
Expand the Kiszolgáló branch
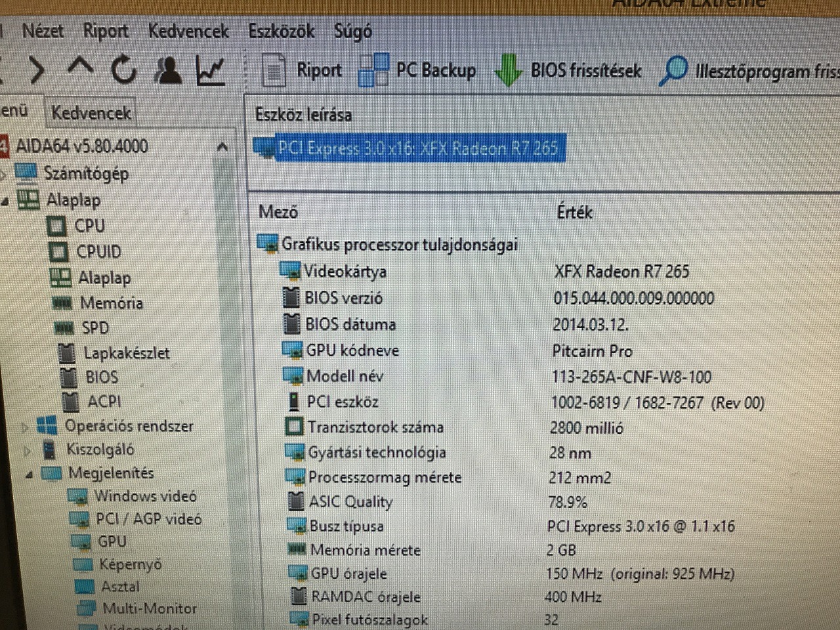tap(27, 451)
